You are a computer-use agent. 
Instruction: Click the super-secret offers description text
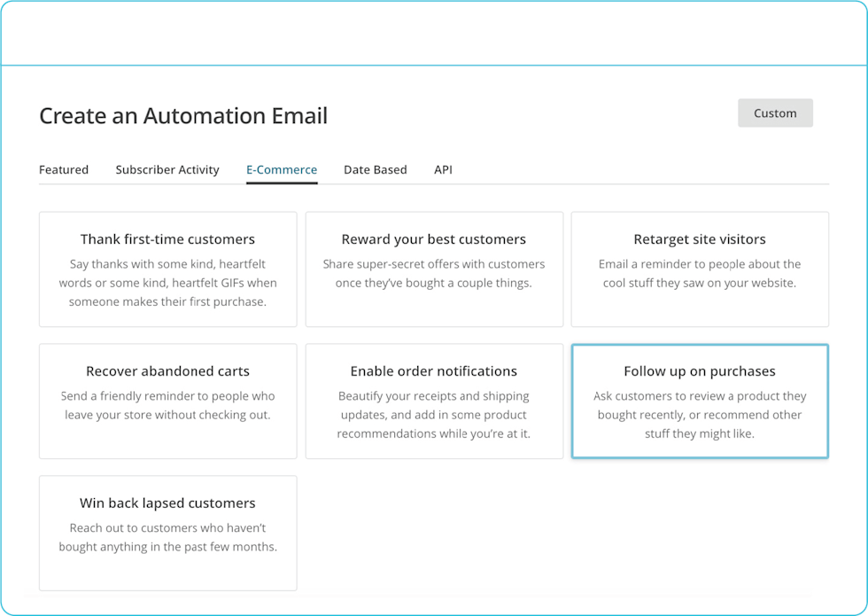(434, 274)
